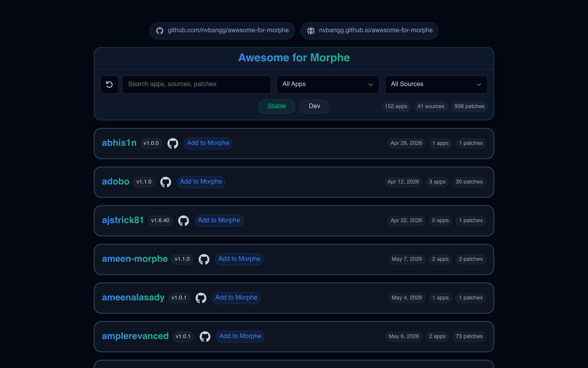Click the amplerevanced source name
Image resolution: width=588 pixels, height=368 pixels.
click(135, 336)
